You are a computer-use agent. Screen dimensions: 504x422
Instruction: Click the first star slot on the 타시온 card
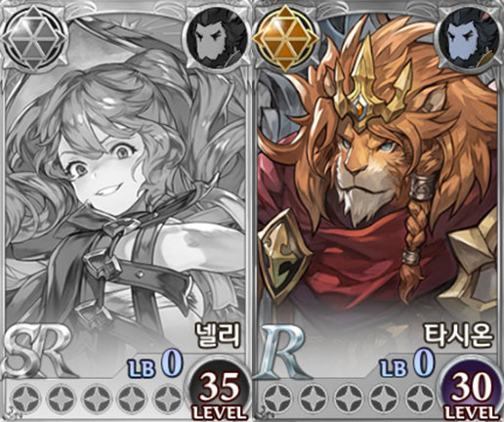pos(274,400)
